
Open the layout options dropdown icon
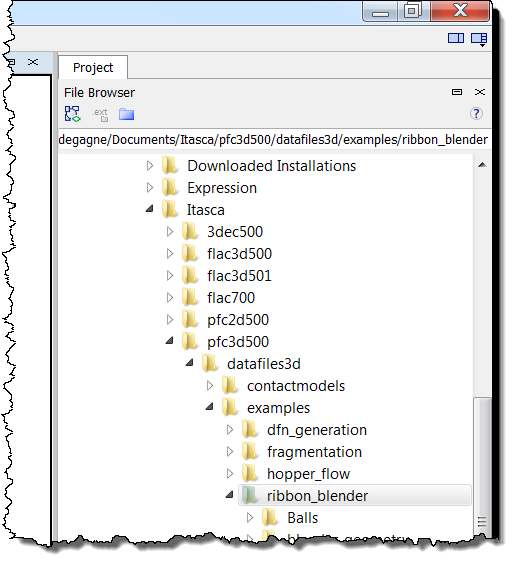point(479,39)
